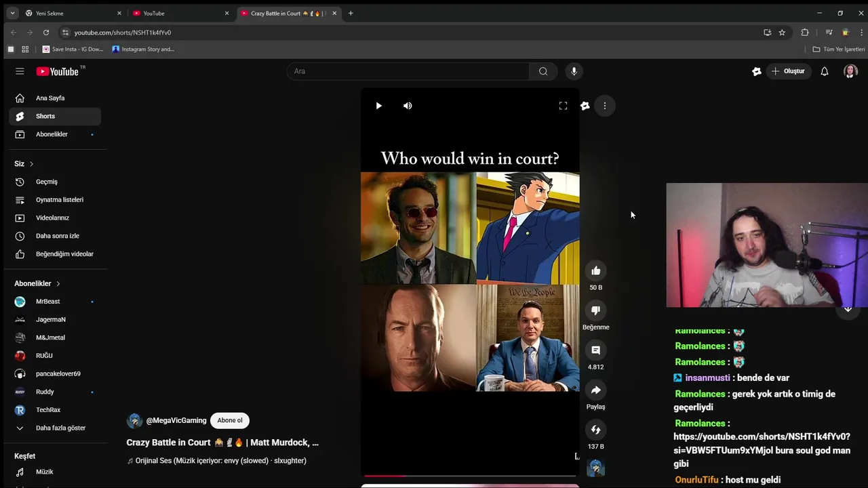Click the Short's video thumbnail area
This screenshot has width=868, height=488.
[470, 281]
